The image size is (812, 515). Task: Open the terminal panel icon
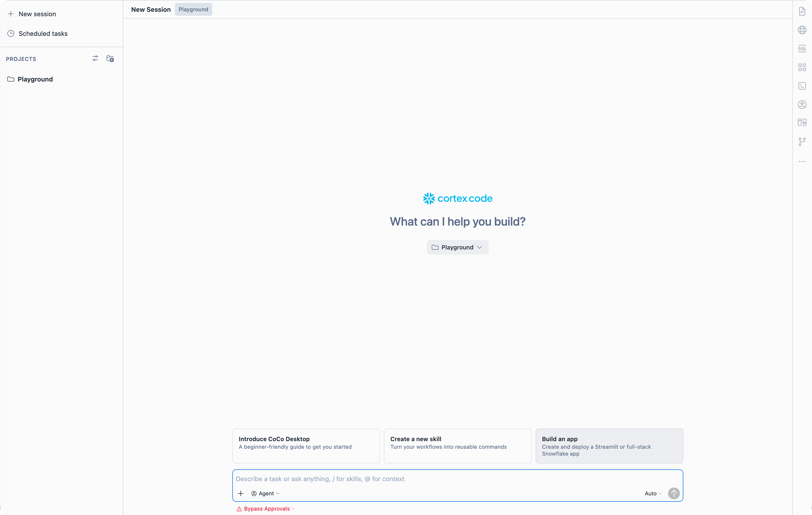(802, 86)
